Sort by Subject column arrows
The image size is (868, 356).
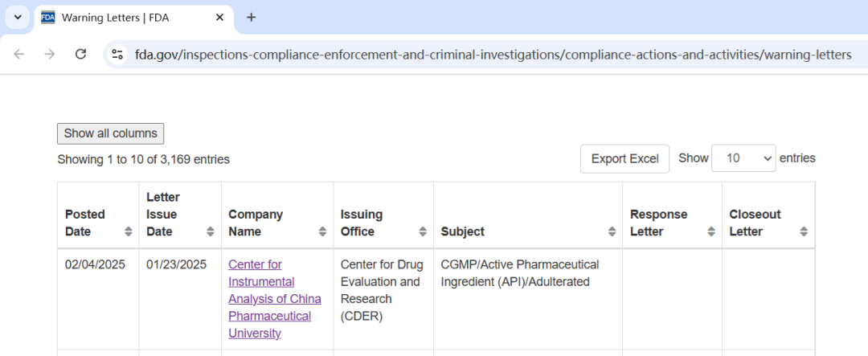tap(612, 231)
